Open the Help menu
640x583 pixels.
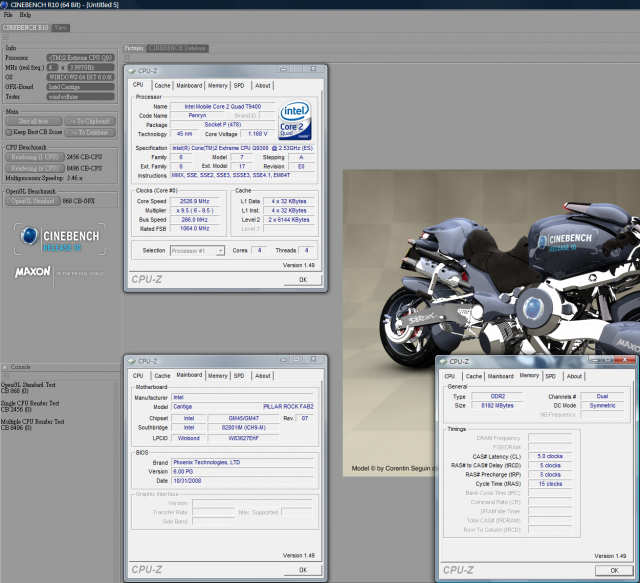click(25, 15)
